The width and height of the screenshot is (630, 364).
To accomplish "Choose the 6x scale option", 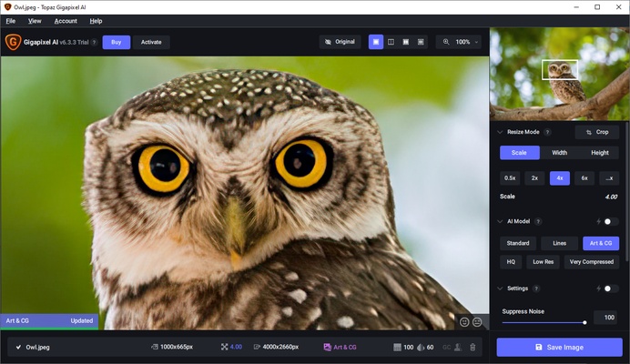I will (584, 178).
